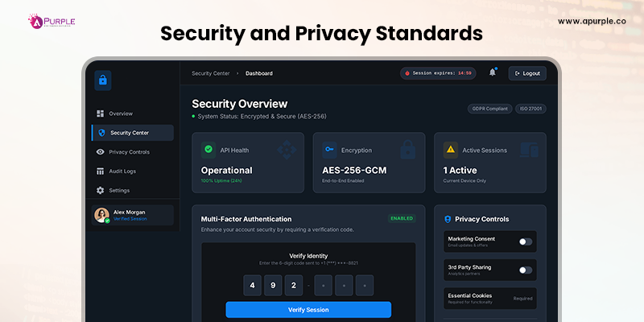Image resolution: width=644 pixels, height=322 pixels.
Task: Click the GDPR Compliant badge
Action: [489, 109]
